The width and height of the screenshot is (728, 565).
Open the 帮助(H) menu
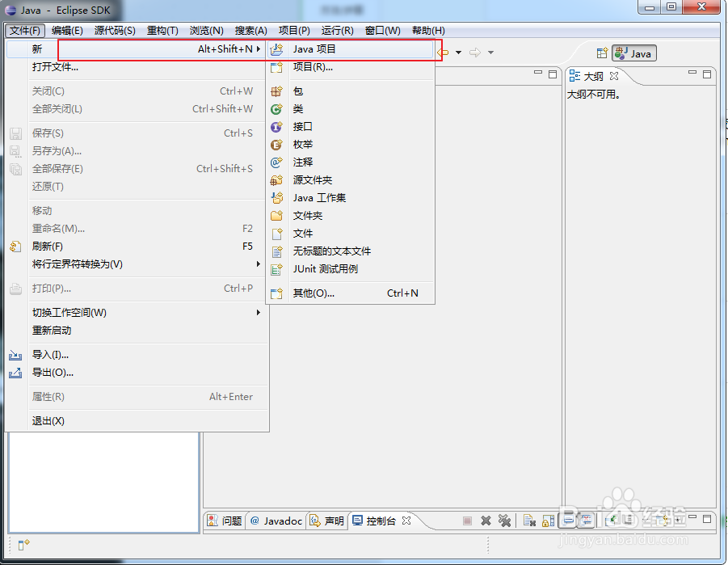(428, 31)
